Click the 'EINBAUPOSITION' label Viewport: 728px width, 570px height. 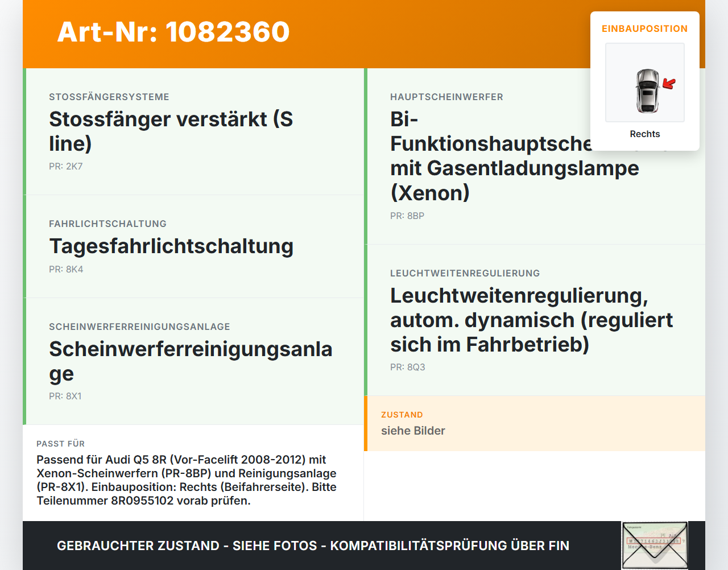tap(645, 28)
